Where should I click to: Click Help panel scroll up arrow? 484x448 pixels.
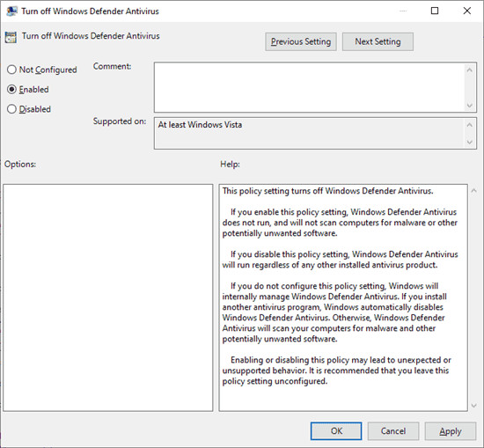tap(474, 191)
